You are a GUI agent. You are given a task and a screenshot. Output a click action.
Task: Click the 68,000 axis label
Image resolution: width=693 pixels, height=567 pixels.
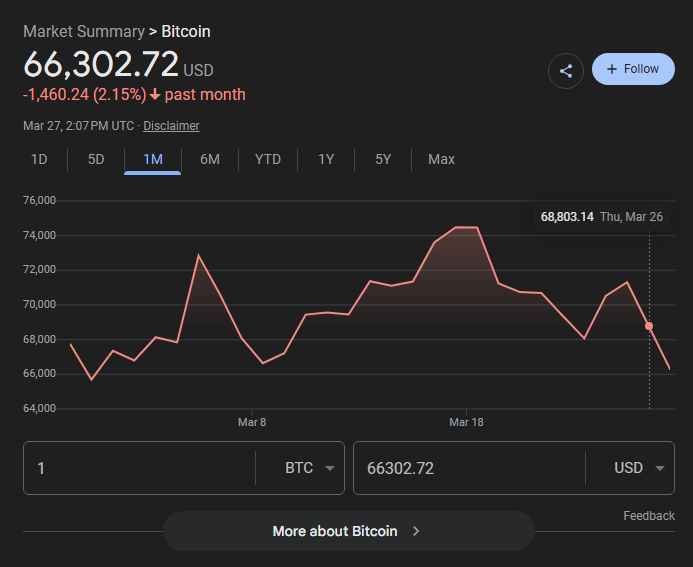click(x=39, y=339)
